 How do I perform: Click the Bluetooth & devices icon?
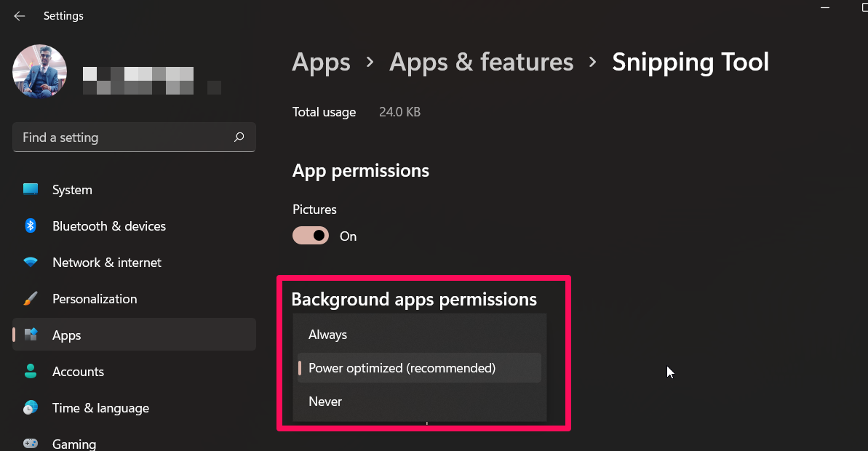tap(31, 226)
